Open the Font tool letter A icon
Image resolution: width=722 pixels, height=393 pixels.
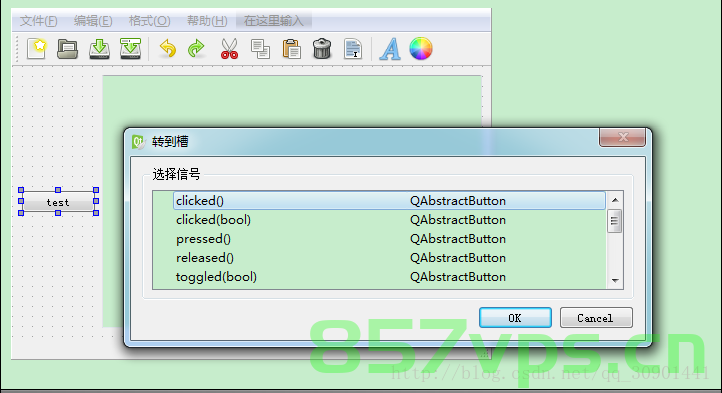tap(390, 49)
